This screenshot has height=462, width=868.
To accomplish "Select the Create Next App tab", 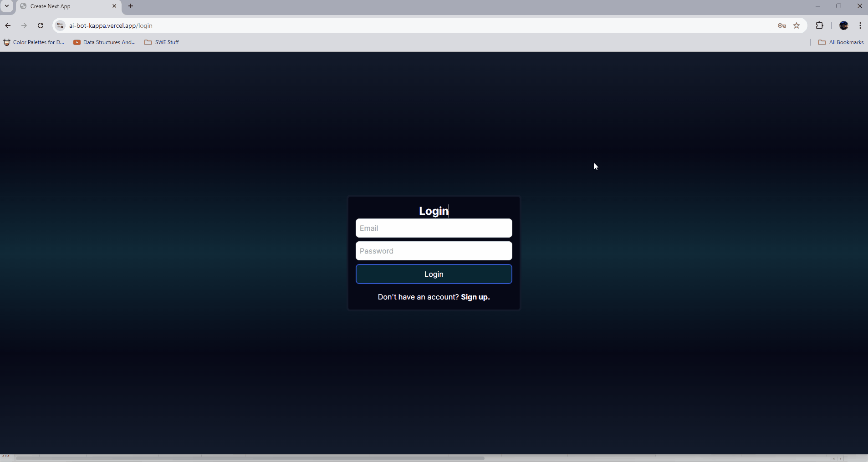I will click(64, 6).
